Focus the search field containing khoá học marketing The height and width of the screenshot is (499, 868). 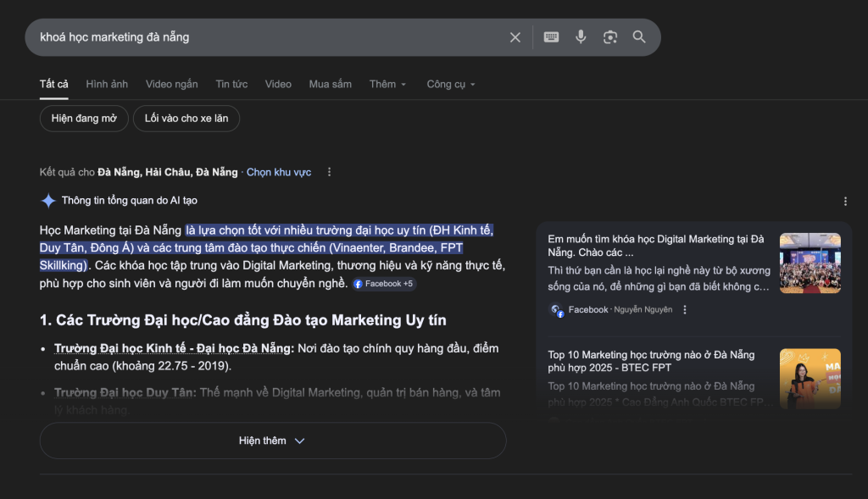point(265,37)
